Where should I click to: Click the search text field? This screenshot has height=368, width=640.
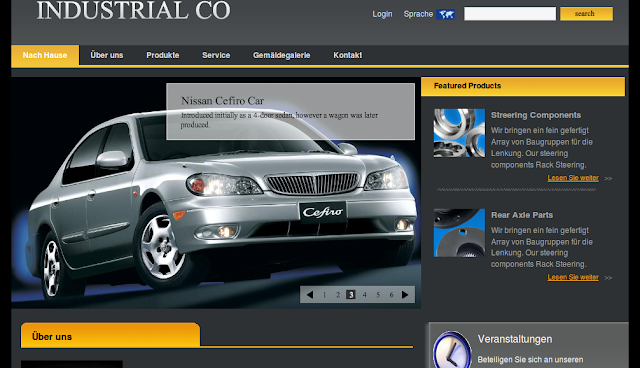point(510,14)
